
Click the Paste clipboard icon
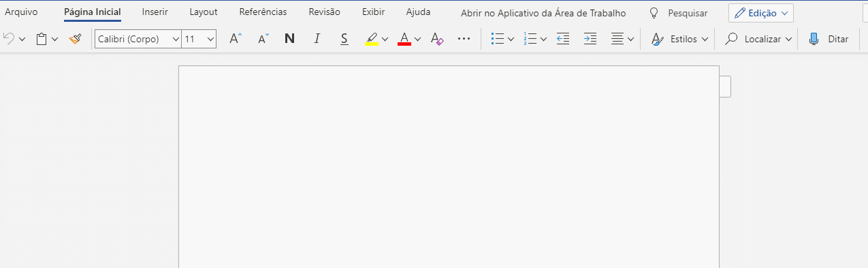point(42,39)
